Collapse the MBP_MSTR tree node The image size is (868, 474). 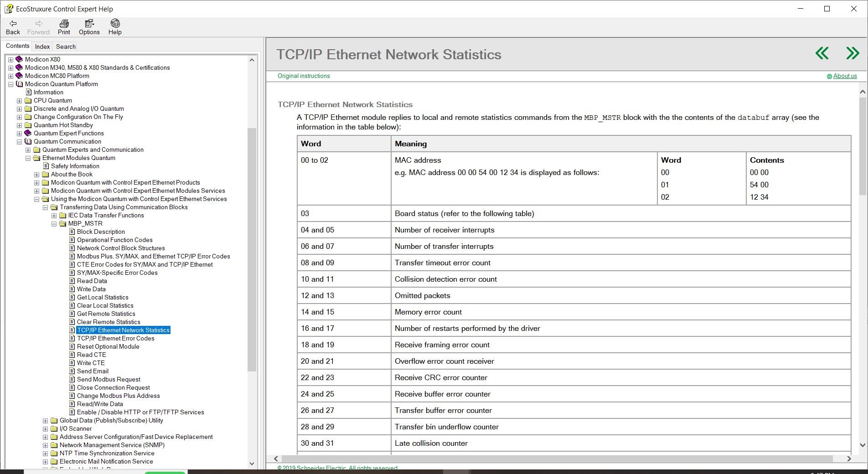pos(54,224)
